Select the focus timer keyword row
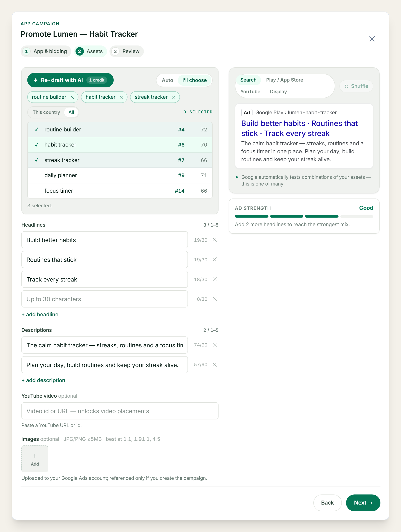This screenshot has height=532, width=401. [x=120, y=191]
